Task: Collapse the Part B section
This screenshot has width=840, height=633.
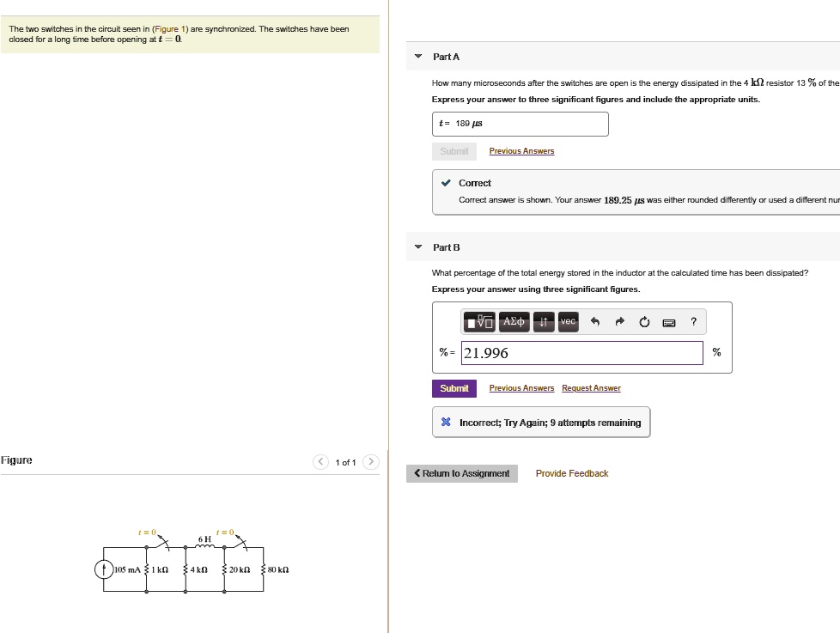Action: tap(417, 247)
